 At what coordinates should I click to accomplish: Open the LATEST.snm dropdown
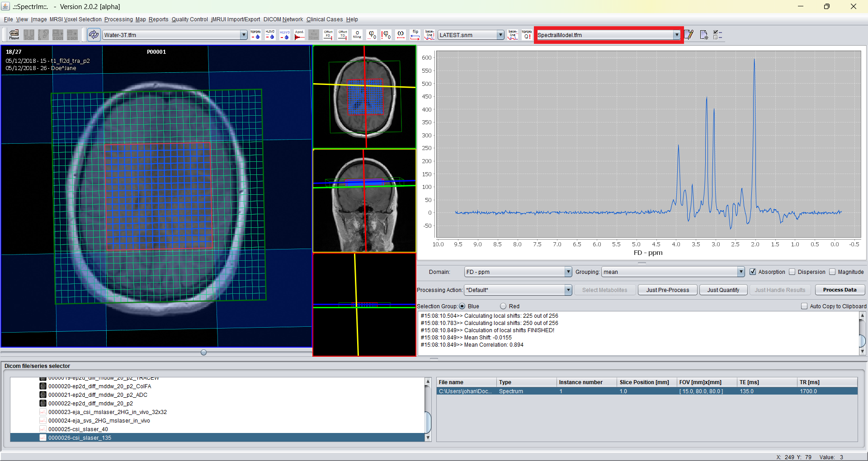click(500, 35)
